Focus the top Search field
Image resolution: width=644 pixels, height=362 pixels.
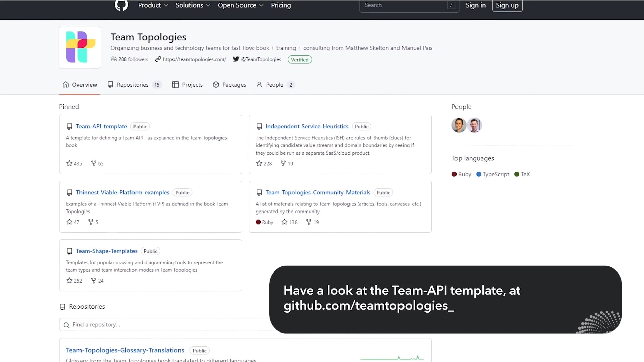(409, 5)
